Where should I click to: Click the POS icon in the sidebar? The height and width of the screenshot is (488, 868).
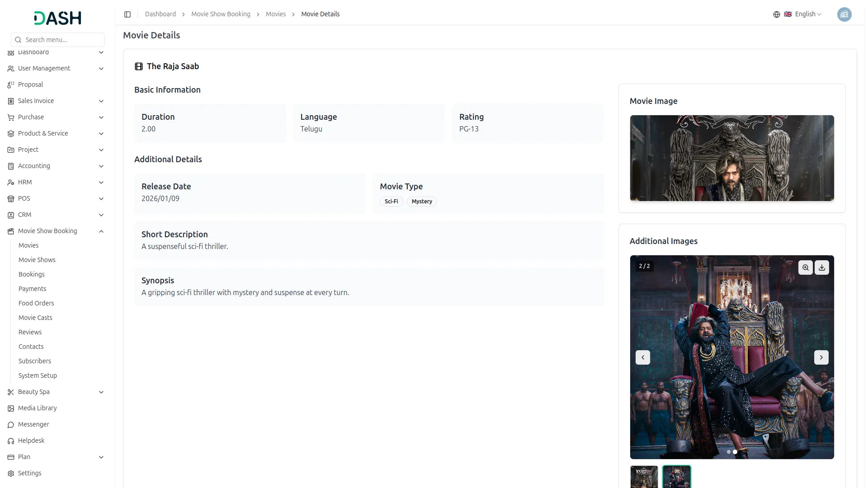click(x=10, y=198)
